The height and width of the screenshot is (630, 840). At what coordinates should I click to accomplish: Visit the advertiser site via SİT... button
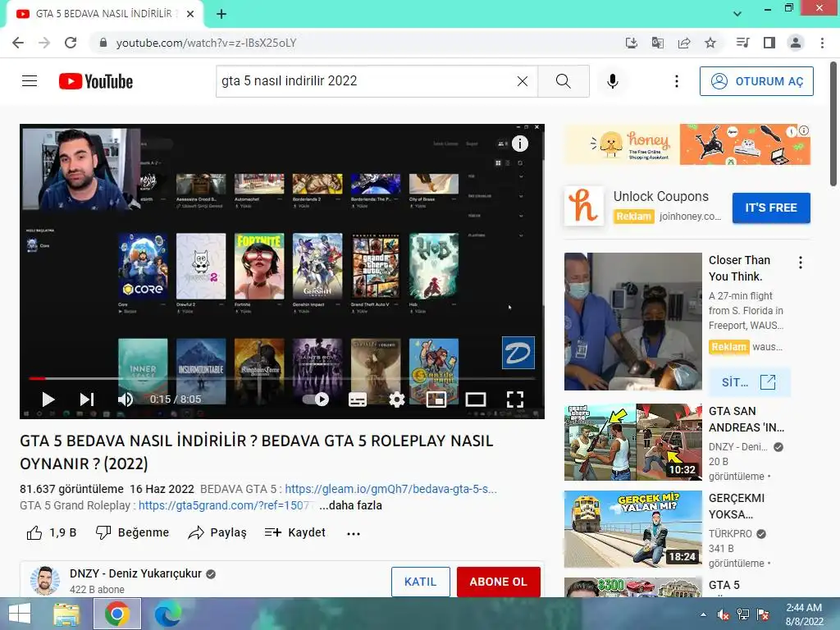tap(749, 382)
